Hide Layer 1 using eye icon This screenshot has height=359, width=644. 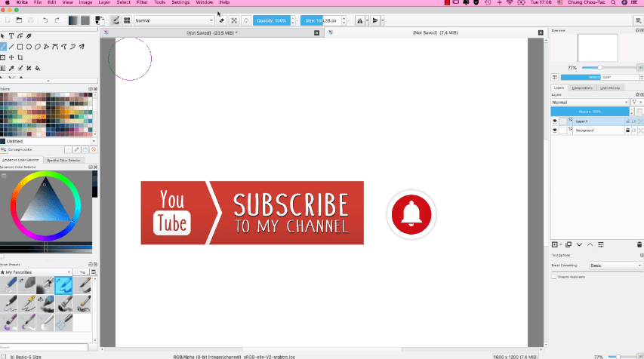pos(555,121)
